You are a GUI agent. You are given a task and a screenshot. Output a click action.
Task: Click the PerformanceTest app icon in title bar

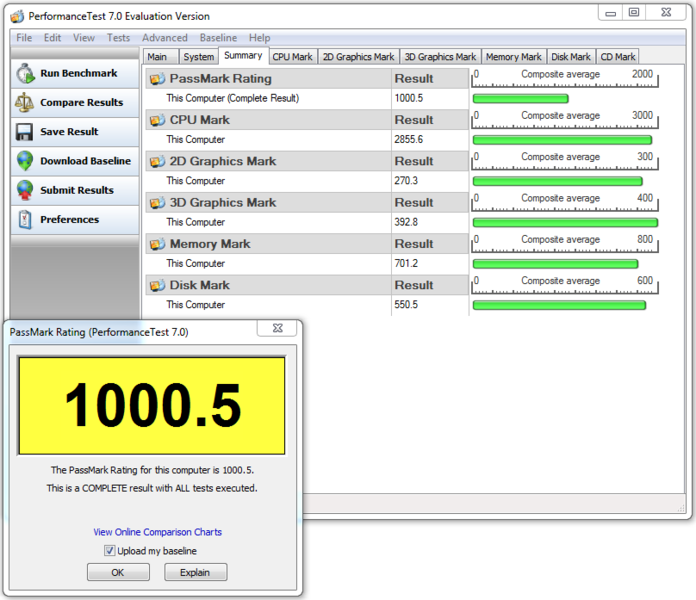pyautogui.click(x=17, y=17)
